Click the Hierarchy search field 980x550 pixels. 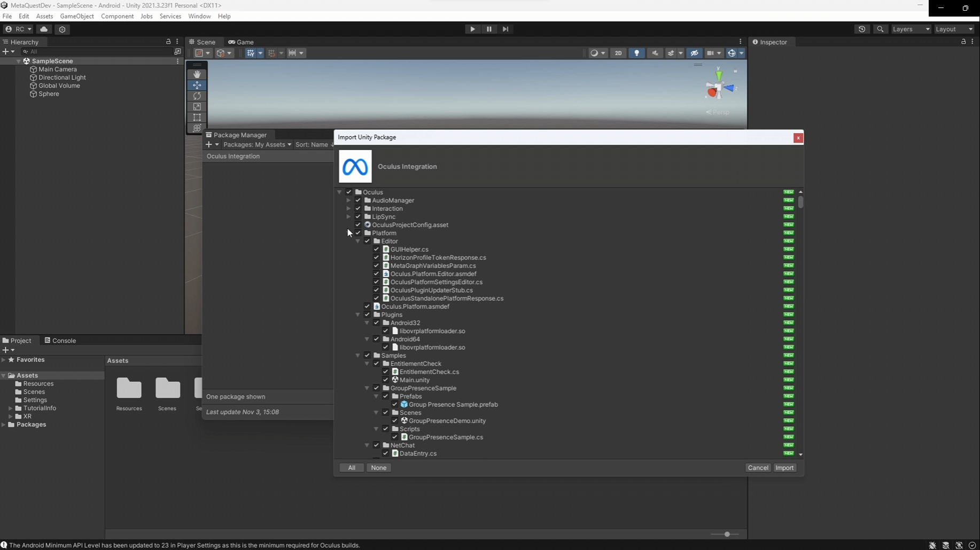tap(97, 52)
